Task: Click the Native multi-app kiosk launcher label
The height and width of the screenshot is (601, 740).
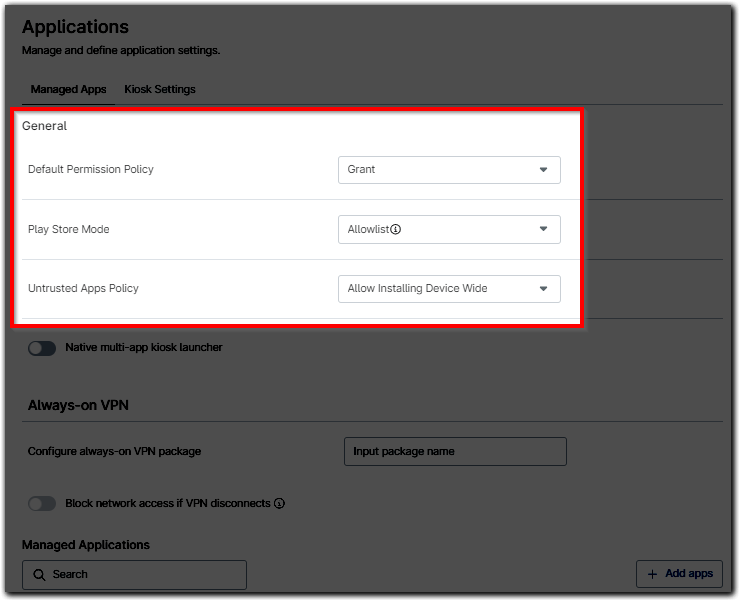Action: tap(143, 348)
